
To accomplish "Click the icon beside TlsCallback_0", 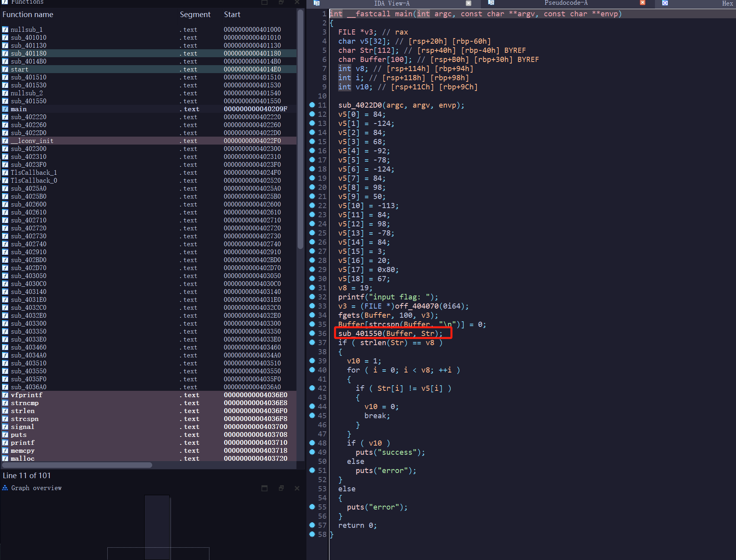I will point(5,180).
